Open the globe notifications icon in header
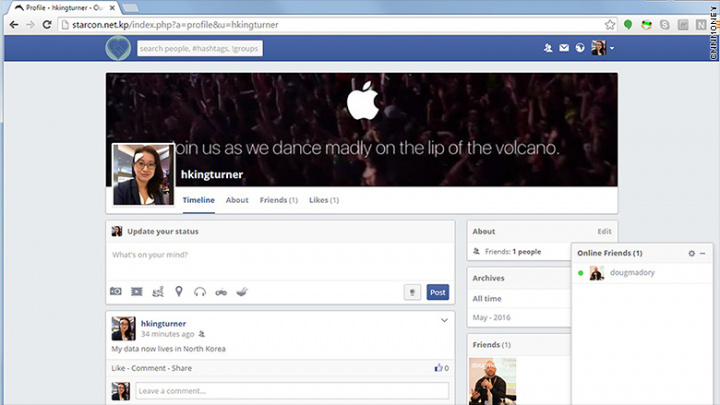The height and width of the screenshot is (405, 720). [x=579, y=48]
